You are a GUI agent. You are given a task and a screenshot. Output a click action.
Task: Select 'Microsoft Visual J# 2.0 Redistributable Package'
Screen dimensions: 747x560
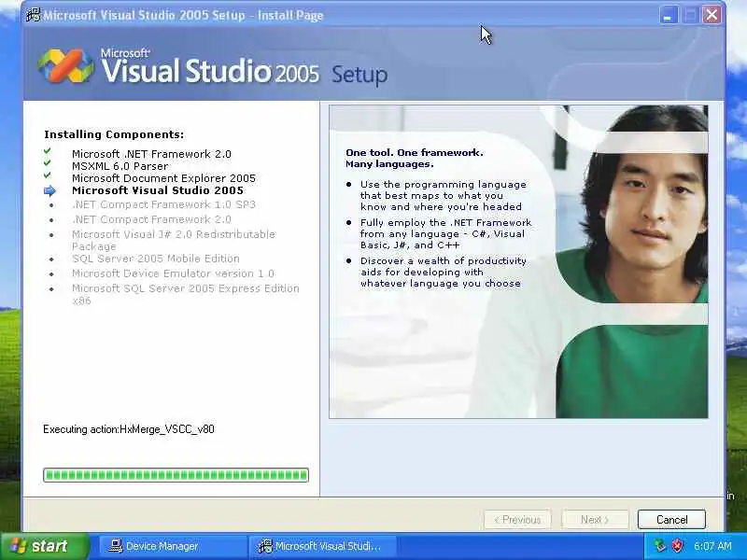pyautogui.click(x=174, y=240)
